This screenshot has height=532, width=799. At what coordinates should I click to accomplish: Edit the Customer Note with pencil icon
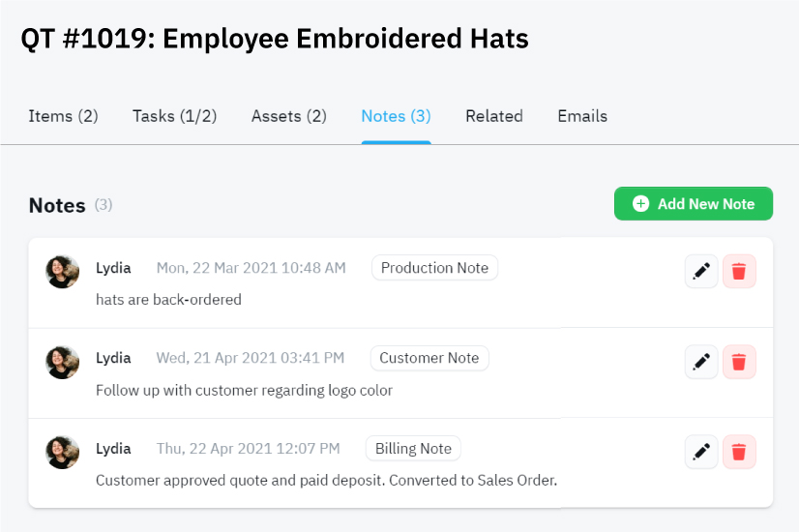point(701,362)
